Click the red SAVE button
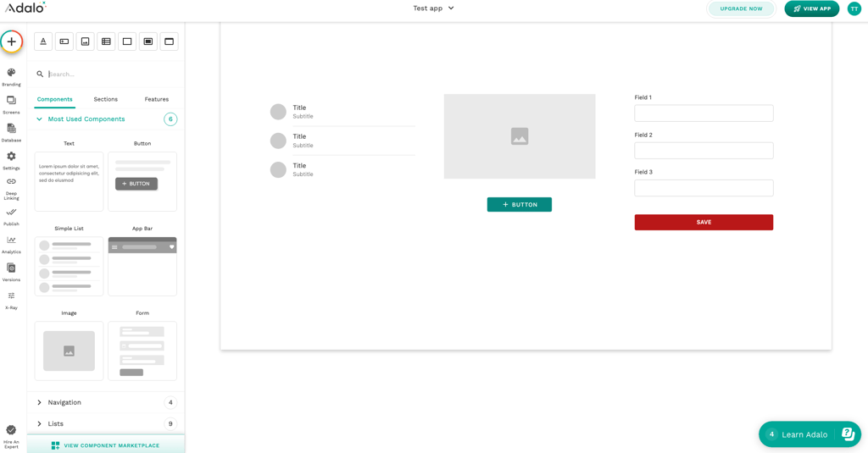 pos(704,223)
